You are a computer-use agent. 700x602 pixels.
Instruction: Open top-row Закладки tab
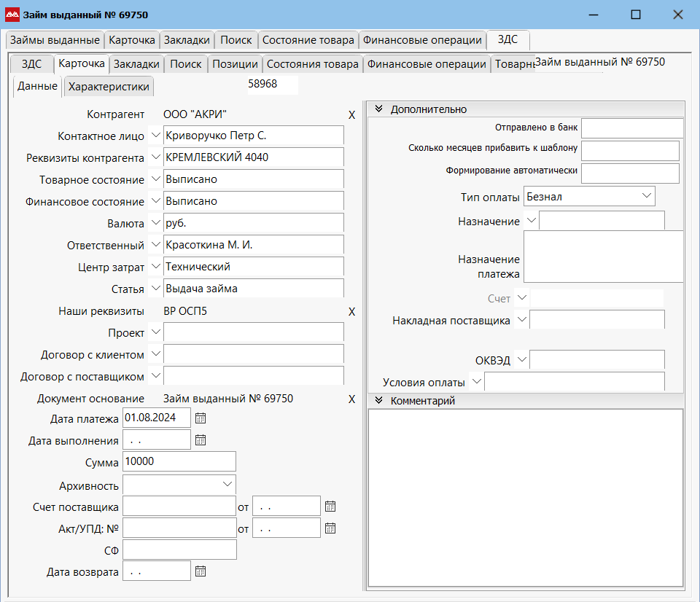click(187, 40)
